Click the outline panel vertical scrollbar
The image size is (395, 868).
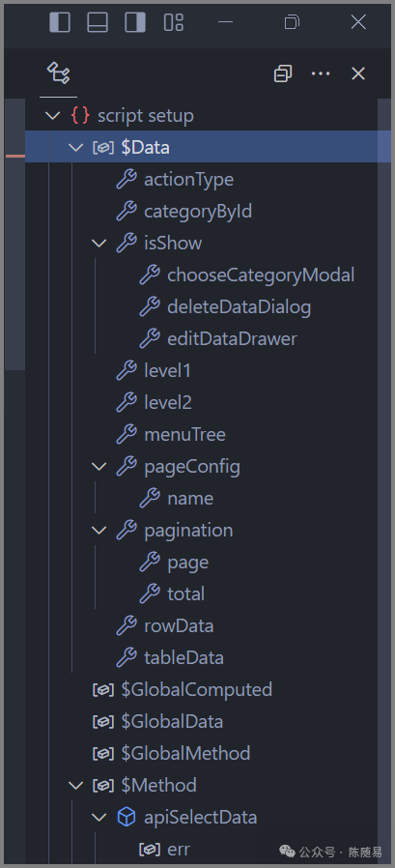(384, 481)
